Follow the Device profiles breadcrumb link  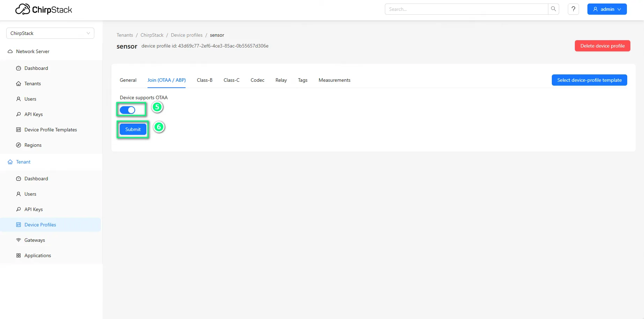pyautogui.click(x=186, y=35)
